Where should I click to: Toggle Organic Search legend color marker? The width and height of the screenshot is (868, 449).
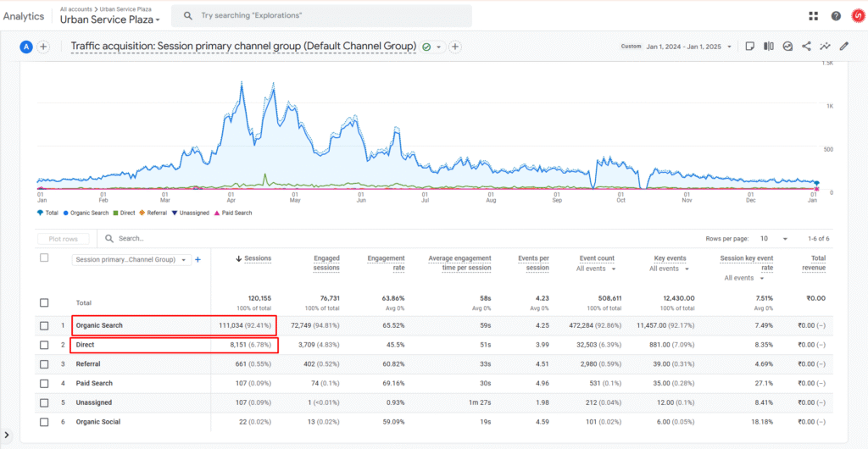pyautogui.click(x=66, y=213)
